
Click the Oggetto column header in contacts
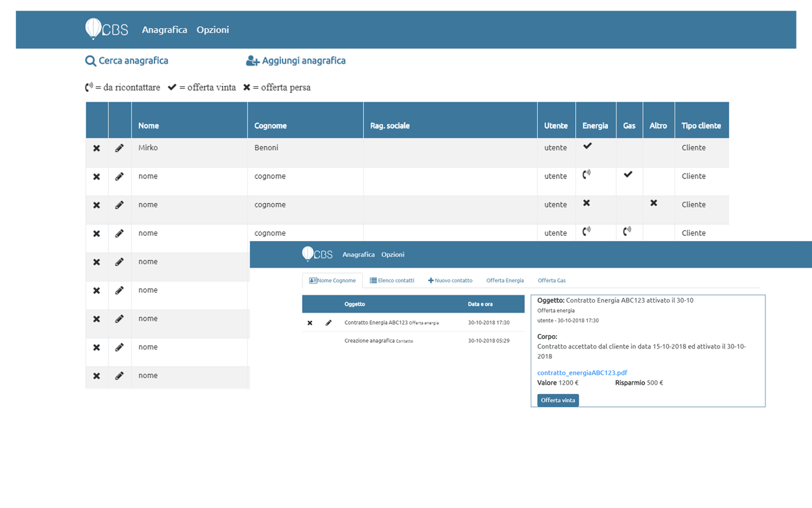tap(354, 304)
